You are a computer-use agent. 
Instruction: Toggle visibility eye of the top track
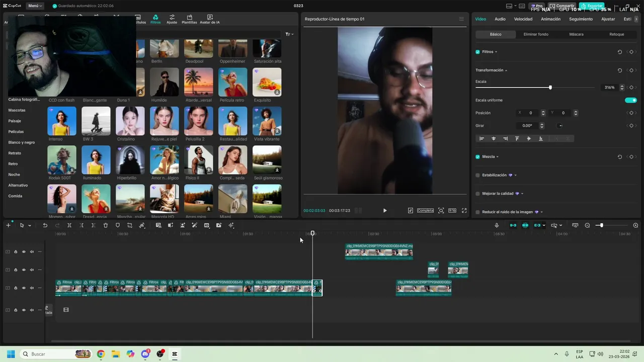point(24,252)
